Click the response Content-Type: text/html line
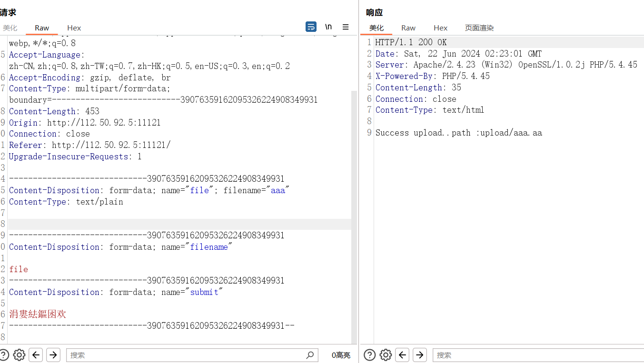Viewport: 644px width, 363px height. coord(430,110)
